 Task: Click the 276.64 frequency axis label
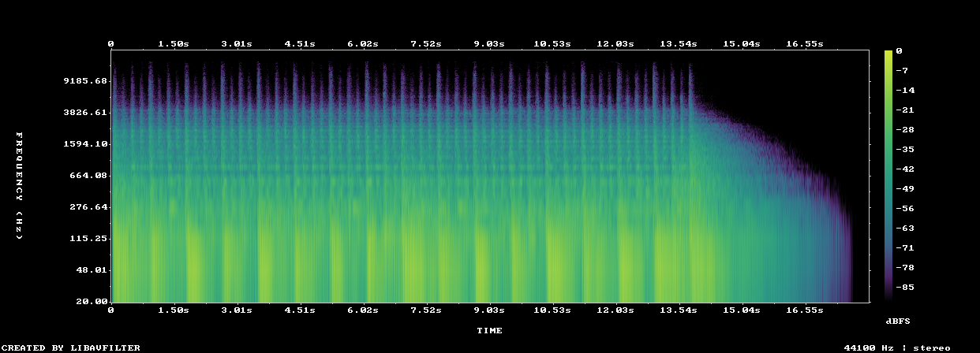pos(88,207)
